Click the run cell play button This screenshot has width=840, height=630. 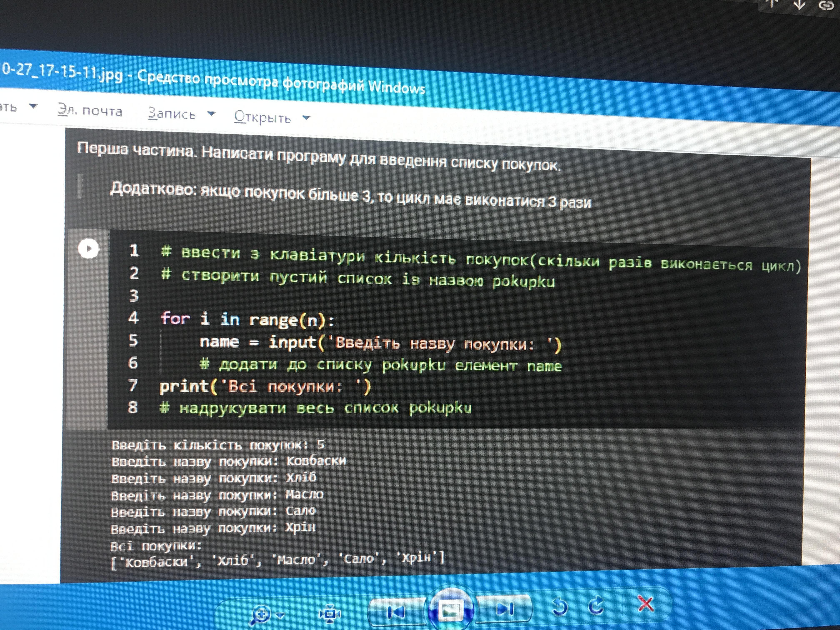click(89, 249)
